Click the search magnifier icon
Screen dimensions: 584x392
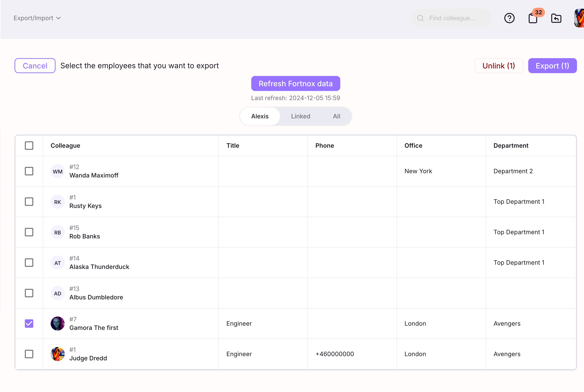tap(420, 18)
